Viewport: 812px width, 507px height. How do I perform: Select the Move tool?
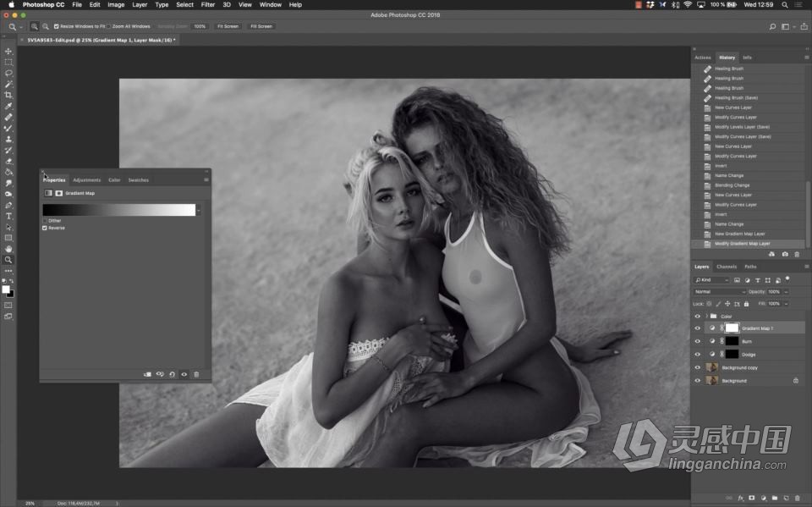click(x=9, y=51)
